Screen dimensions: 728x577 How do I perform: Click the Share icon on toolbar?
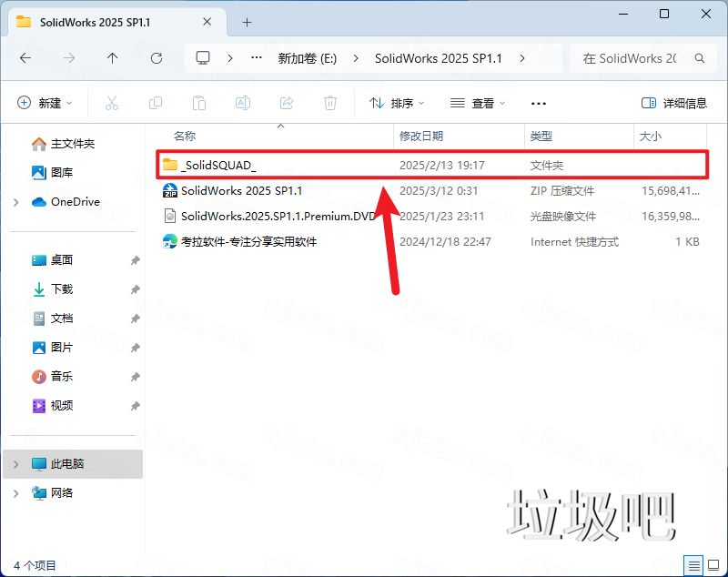(x=286, y=102)
